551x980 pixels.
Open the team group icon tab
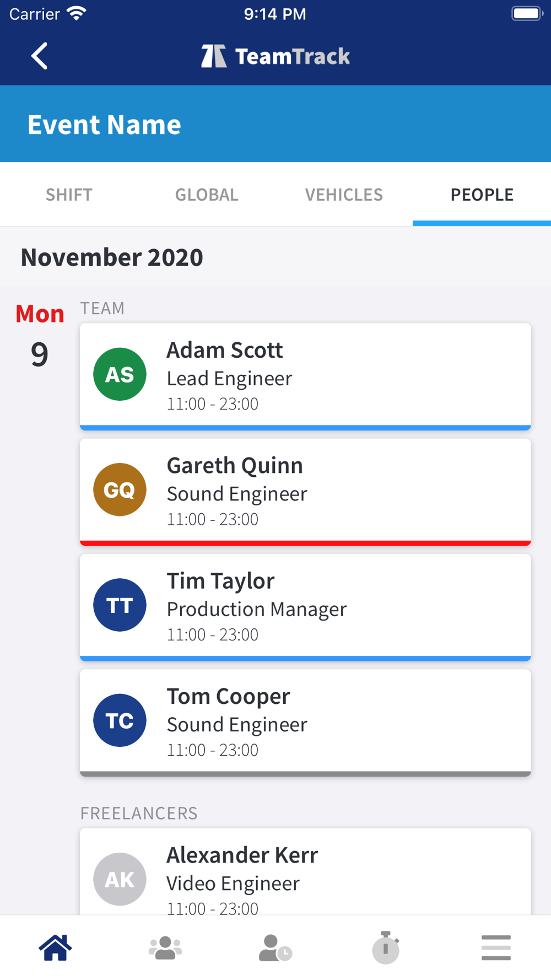click(x=165, y=947)
